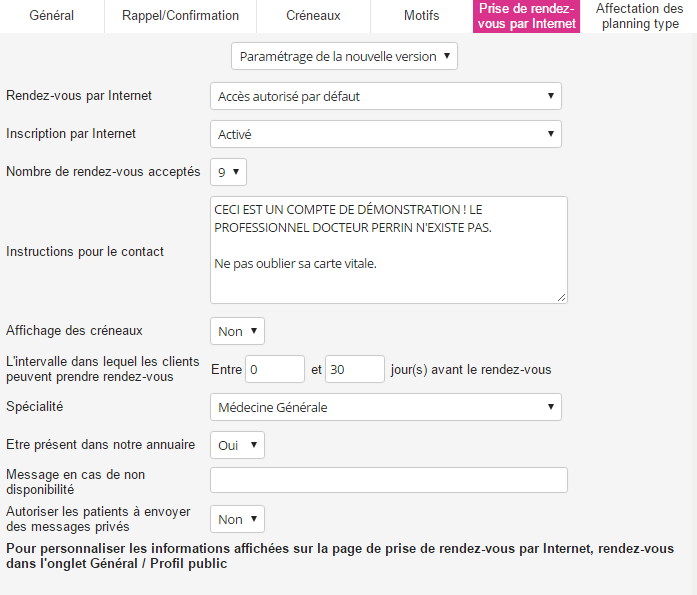Switch to the Général tab

tap(52, 16)
